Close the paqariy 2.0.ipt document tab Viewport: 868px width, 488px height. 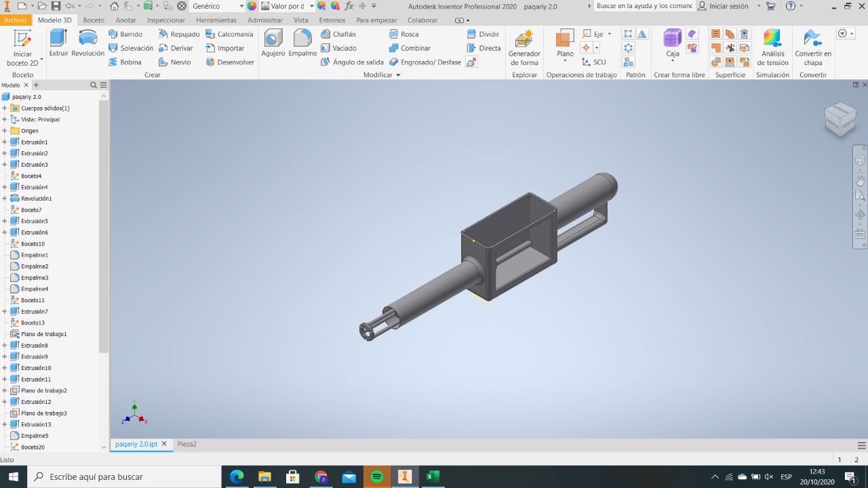point(164,444)
